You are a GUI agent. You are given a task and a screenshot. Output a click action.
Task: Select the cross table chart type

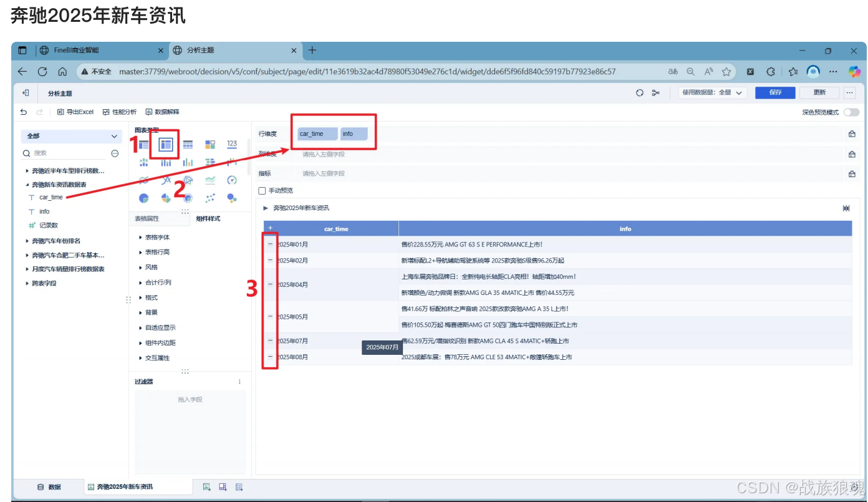pos(166,145)
